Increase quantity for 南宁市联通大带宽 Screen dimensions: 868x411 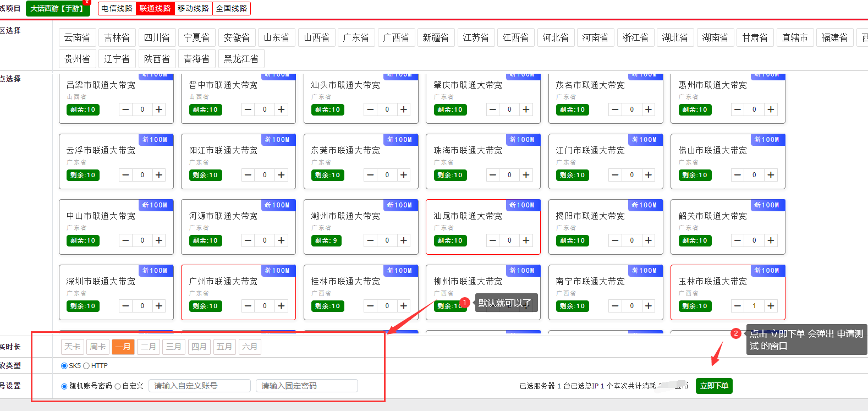coord(649,306)
